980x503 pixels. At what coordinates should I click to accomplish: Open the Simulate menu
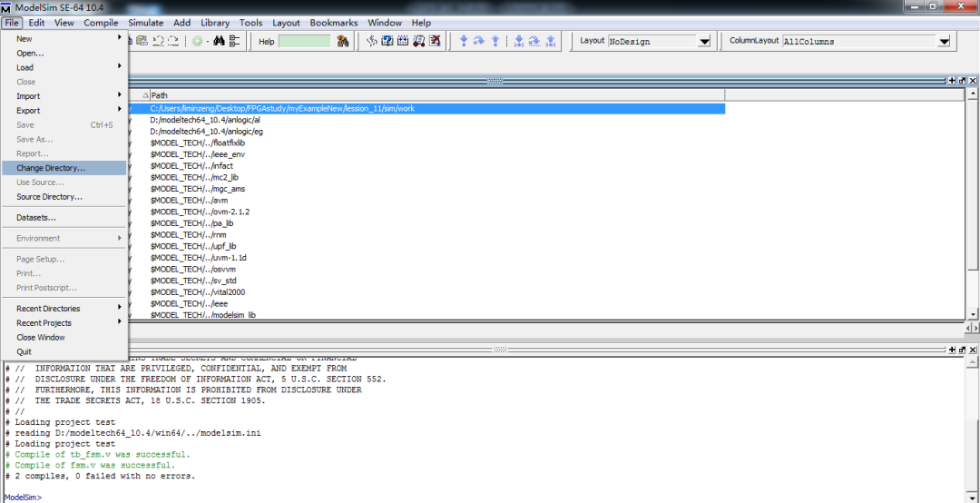pos(145,23)
